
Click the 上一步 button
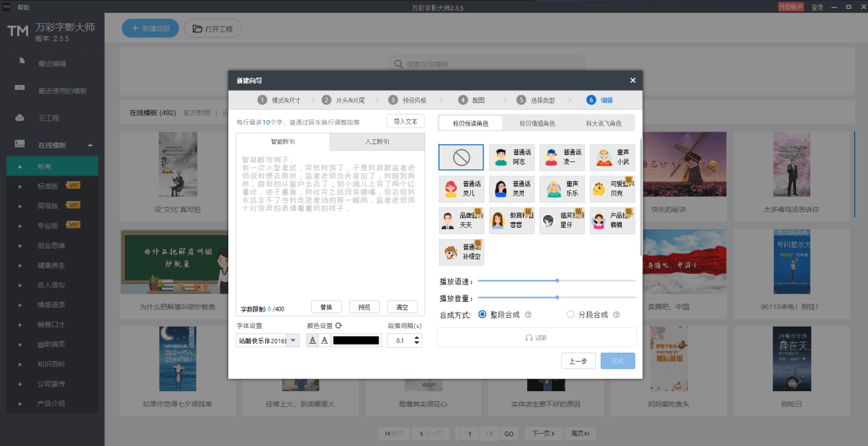[578, 361]
